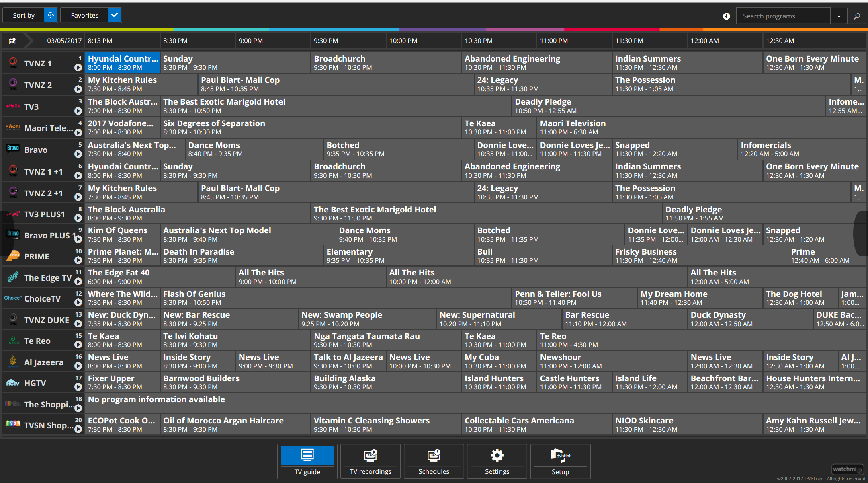The width and height of the screenshot is (868, 483).
Task: Open the Settings tab
Action: point(497,461)
